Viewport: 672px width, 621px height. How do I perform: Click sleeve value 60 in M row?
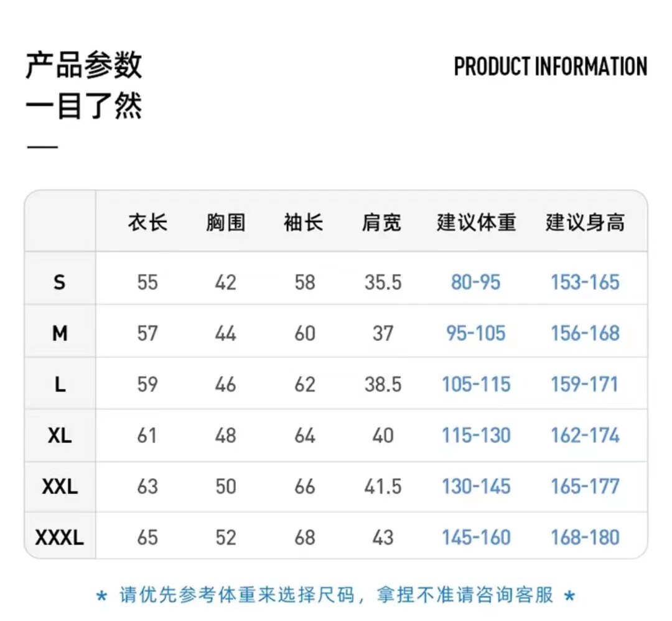(305, 334)
